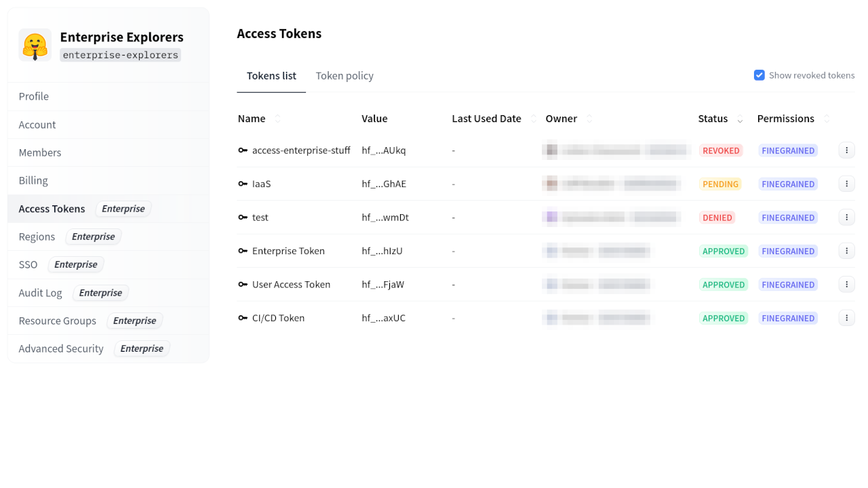Open the options menu for CI/CD Token
This screenshot has width=868, height=488.
846,318
